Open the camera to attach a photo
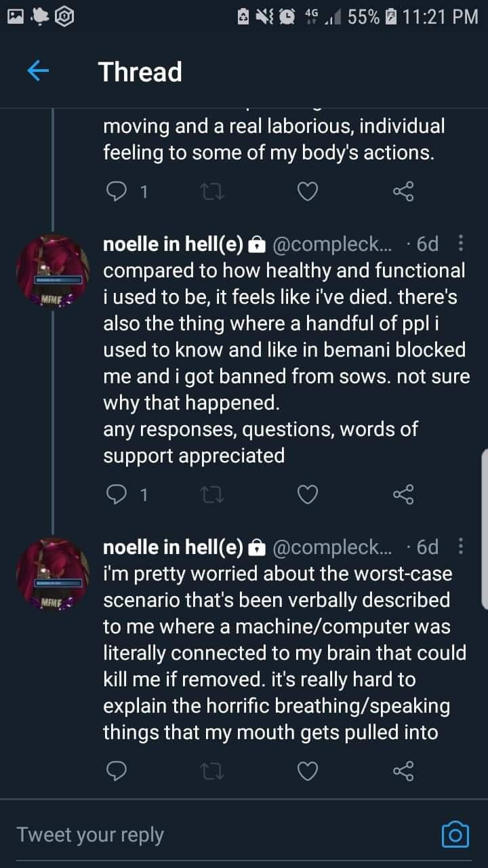 click(455, 834)
